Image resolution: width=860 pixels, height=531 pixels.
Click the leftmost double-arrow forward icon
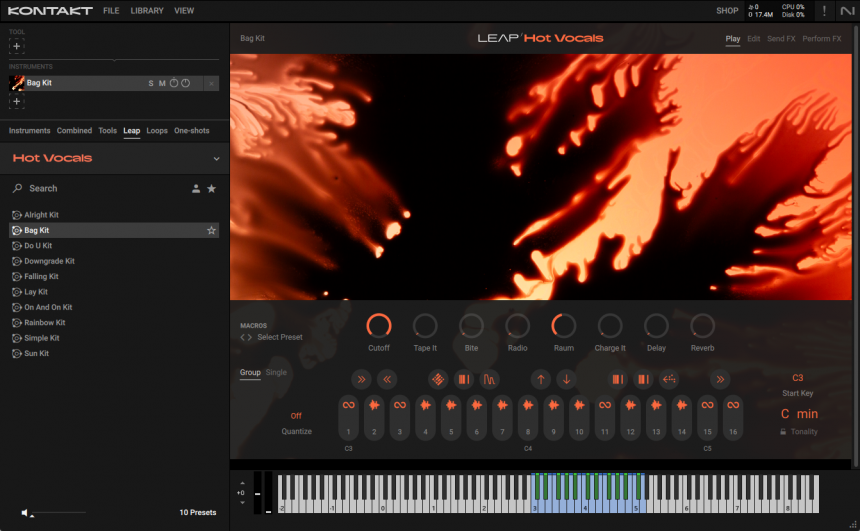(361, 379)
